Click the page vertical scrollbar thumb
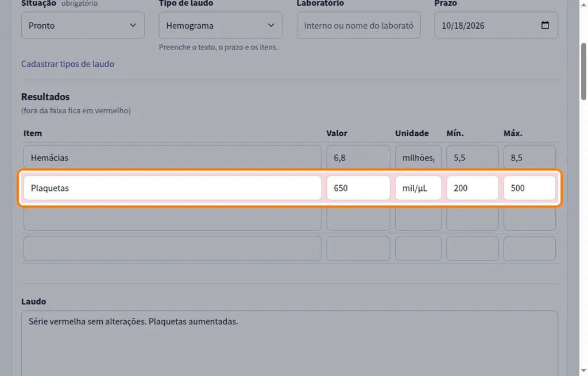This screenshot has width=588, height=376. click(x=583, y=71)
